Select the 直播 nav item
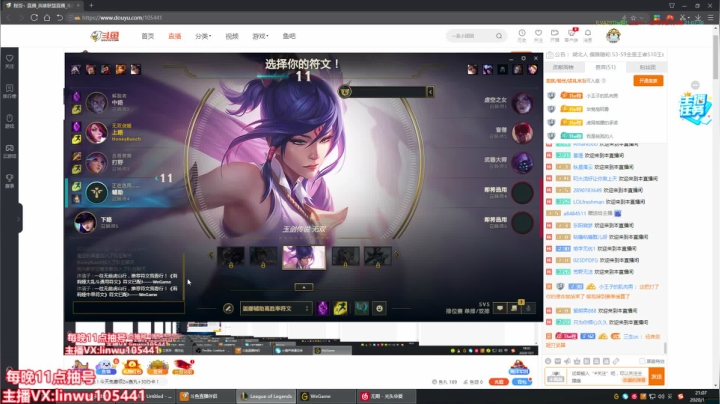The width and height of the screenshot is (720, 404). pos(174,36)
